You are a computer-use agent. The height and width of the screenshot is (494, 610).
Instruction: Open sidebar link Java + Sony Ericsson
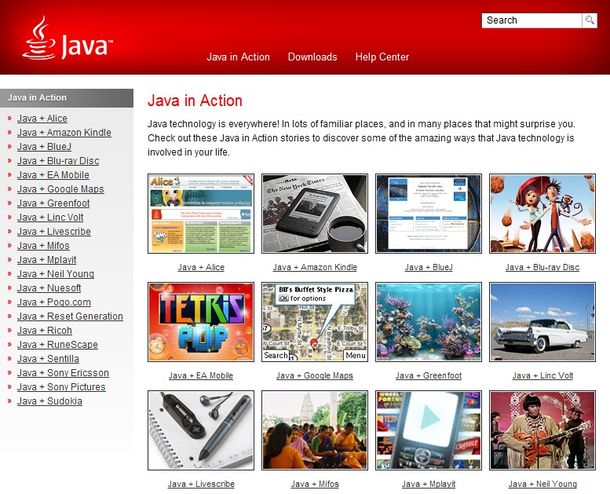pos(63,373)
